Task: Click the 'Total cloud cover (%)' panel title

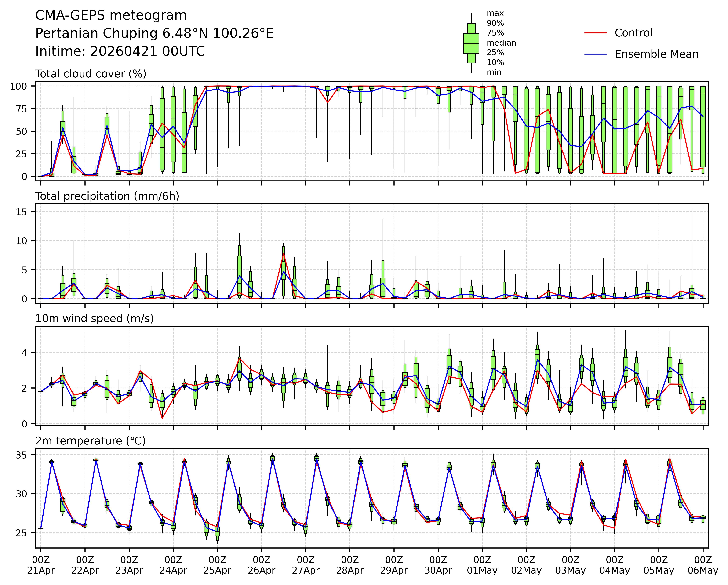Action: pos(91,74)
